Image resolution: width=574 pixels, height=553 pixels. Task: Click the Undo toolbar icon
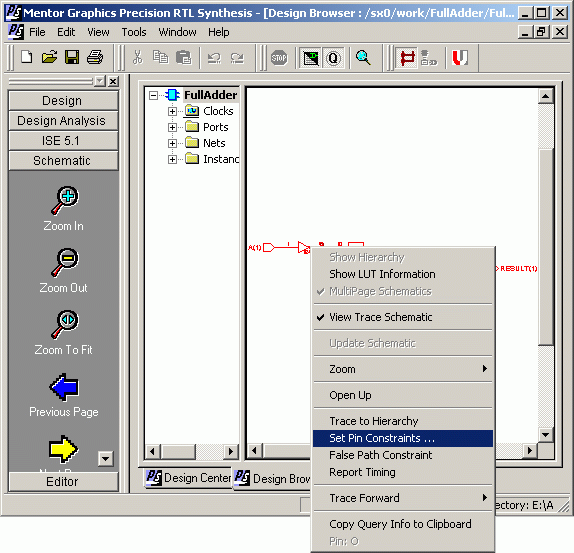[x=214, y=58]
